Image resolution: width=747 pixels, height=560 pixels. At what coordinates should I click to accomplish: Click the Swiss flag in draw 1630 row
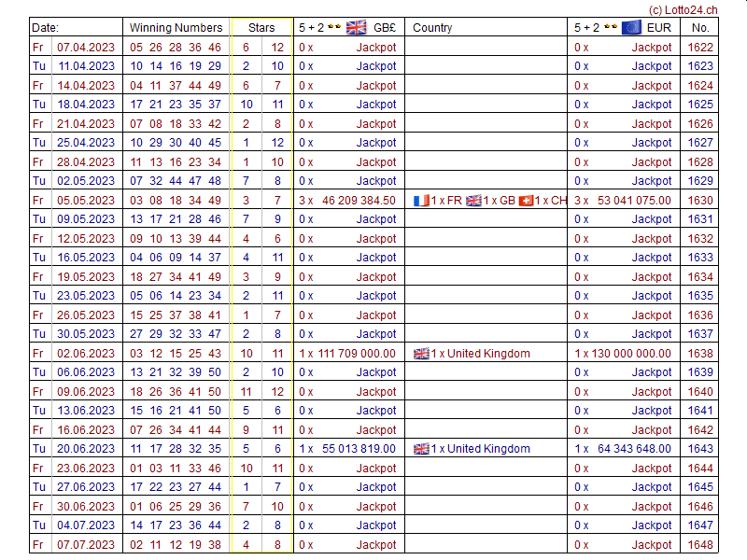[526, 201]
